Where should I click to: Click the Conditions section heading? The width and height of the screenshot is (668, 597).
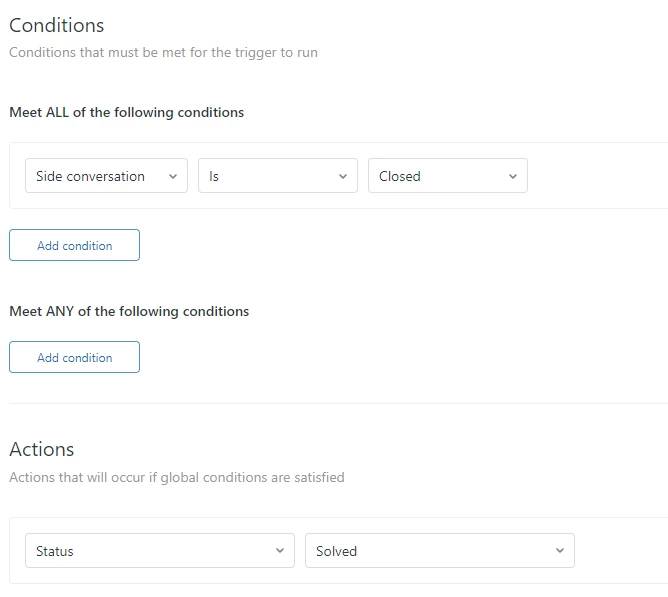[56, 25]
